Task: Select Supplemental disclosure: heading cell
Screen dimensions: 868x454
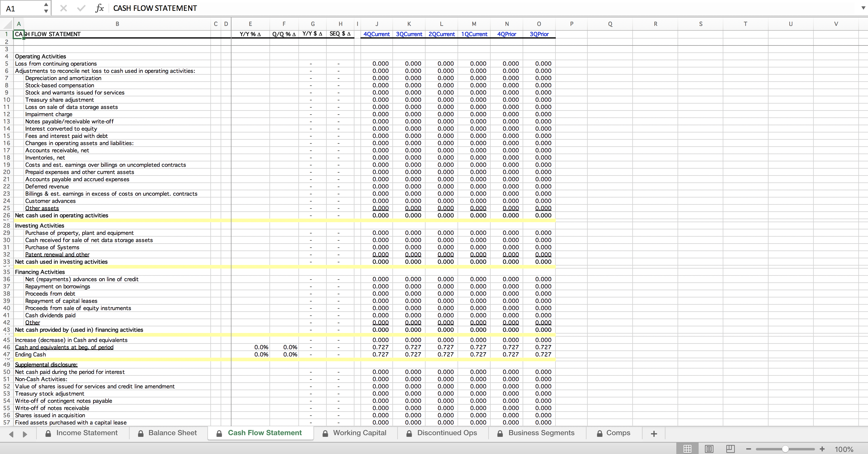Action: (x=46, y=365)
